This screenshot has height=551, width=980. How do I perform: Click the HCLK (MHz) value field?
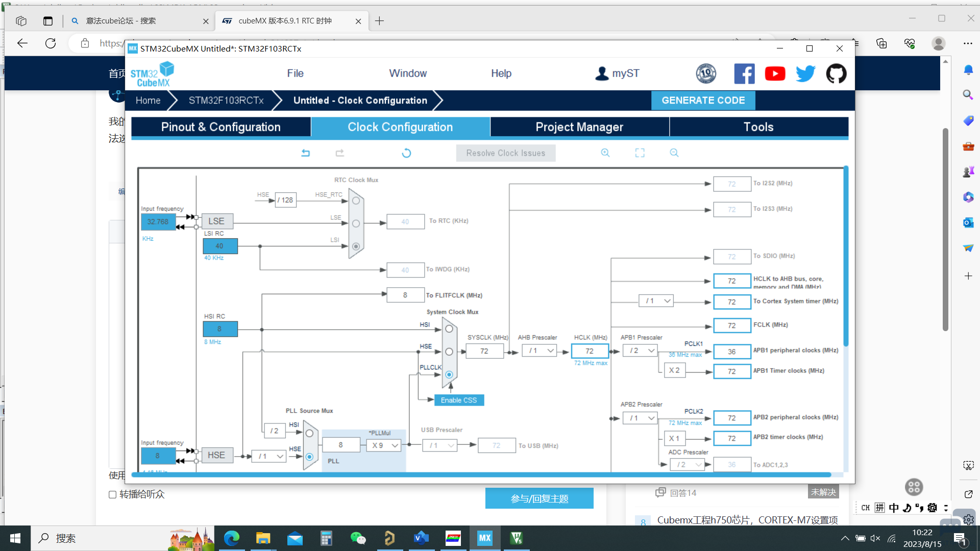(x=590, y=351)
